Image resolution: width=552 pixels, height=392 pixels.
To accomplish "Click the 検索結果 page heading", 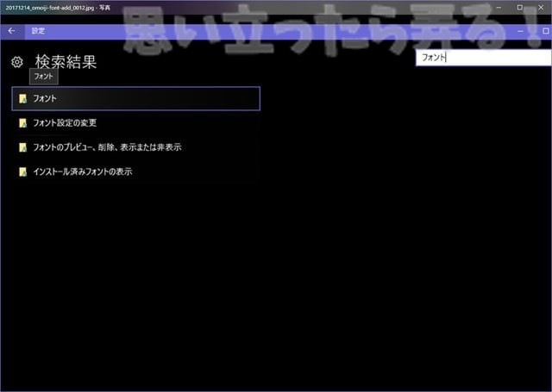I will tap(66, 62).
